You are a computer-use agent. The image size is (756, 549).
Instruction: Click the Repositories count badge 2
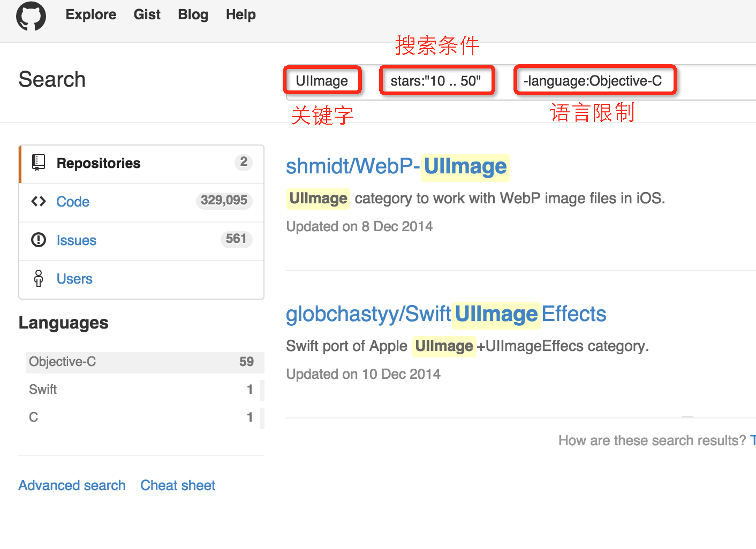[244, 162]
